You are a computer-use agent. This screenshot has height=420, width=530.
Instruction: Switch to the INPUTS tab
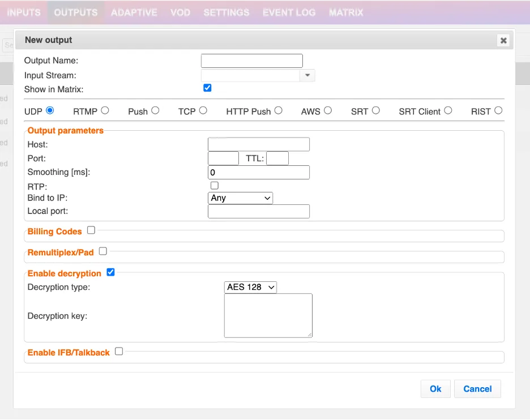[x=24, y=12]
